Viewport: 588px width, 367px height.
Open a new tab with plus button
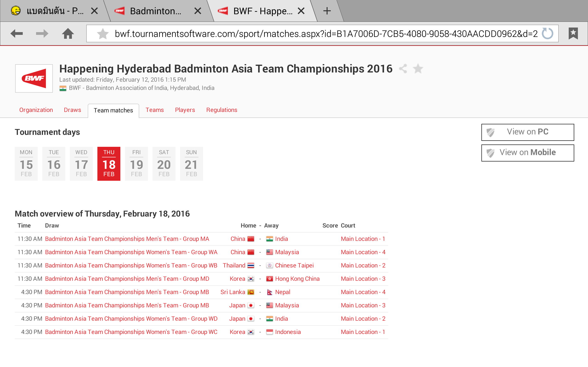327,11
